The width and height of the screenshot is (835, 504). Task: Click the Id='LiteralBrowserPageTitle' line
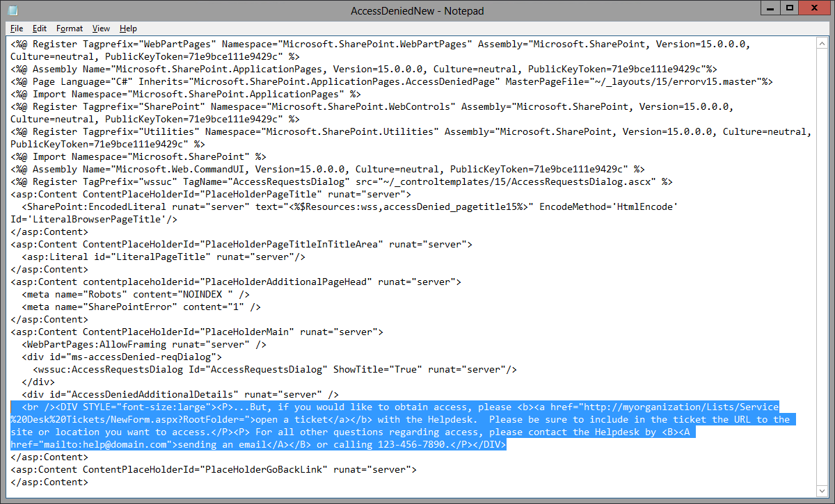[94, 219]
